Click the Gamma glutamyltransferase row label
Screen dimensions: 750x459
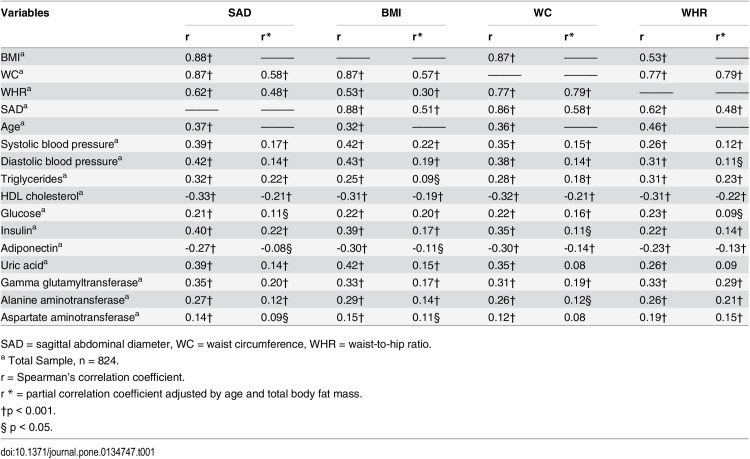71,283
